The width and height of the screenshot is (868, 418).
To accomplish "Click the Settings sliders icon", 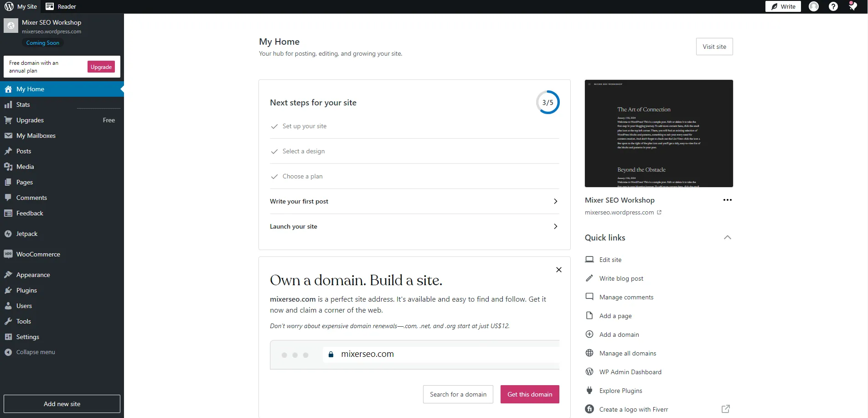I will 8,337.
